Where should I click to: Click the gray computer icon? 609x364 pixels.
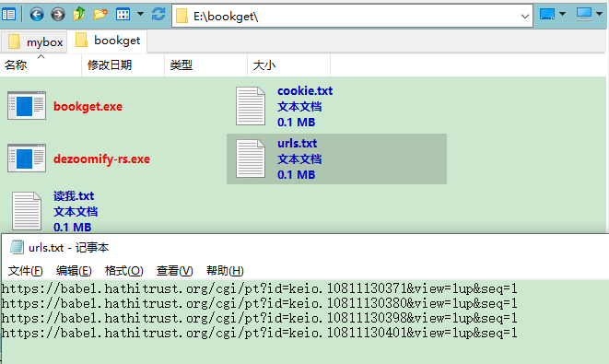(584, 15)
